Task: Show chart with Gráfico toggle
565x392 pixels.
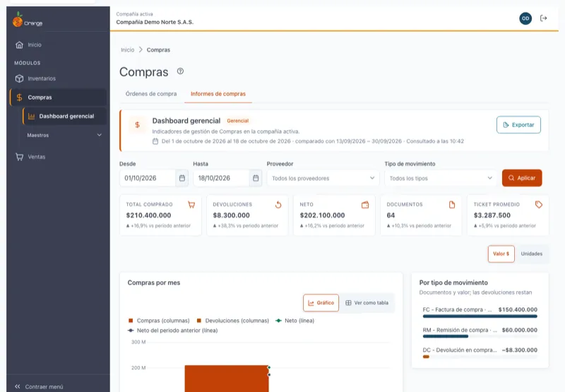Action: [x=321, y=303]
